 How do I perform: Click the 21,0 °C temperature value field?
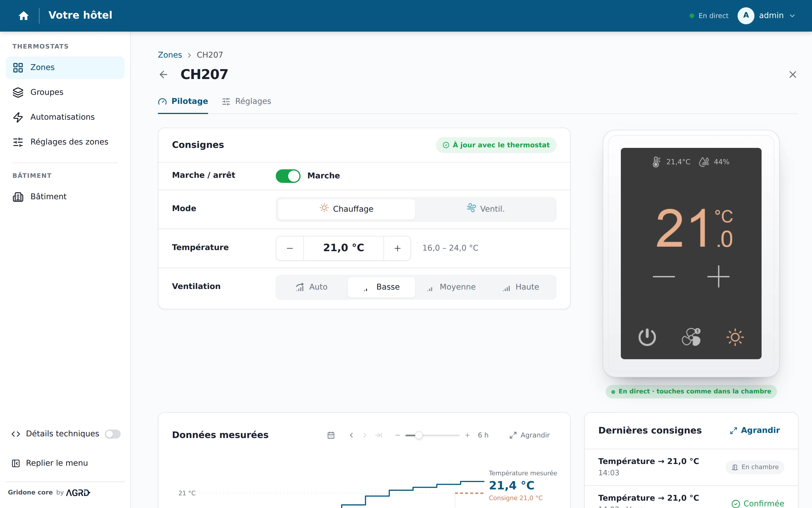(x=344, y=248)
